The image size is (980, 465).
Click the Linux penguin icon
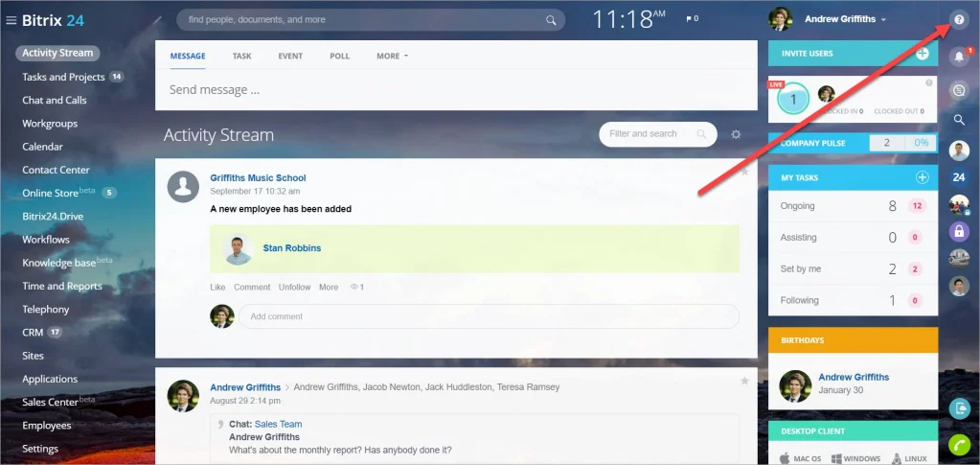tap(897, 458)
